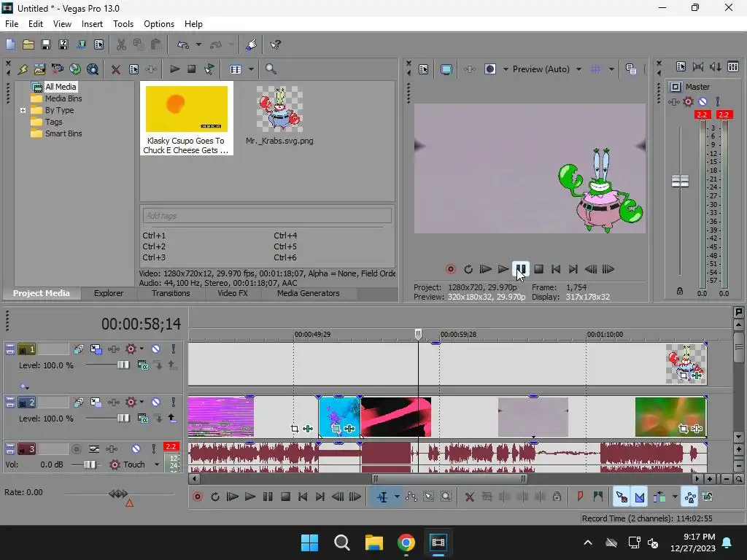This screenshot has width=747, height=560.
Task: Stop media preview in Project Media toolbar
Action: (x=192, y=69)
